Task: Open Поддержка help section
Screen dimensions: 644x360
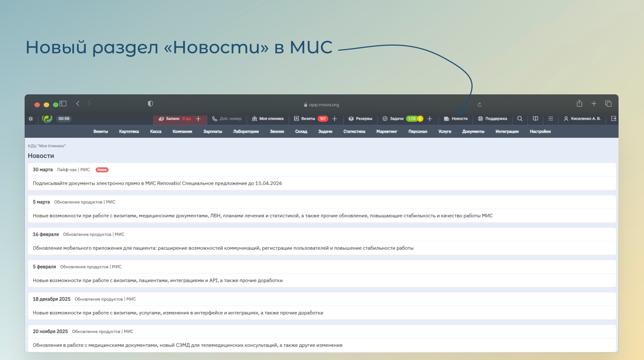Action: click(492, 119)
